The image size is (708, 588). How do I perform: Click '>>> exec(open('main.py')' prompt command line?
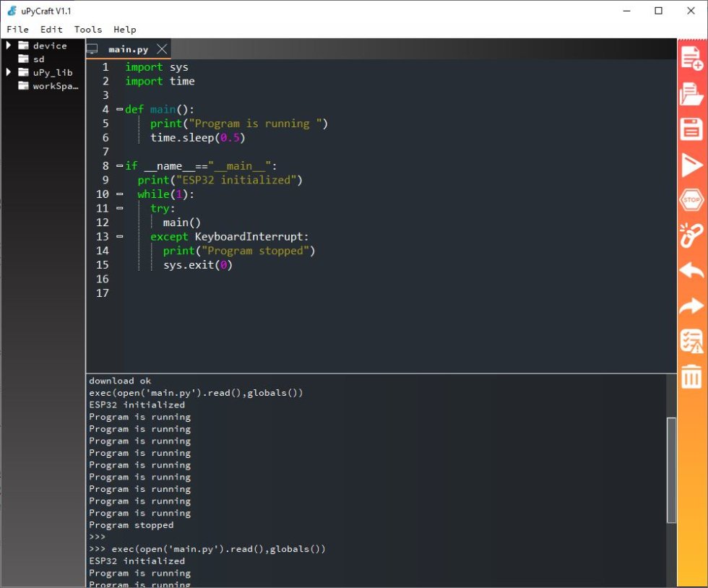click(x=207, y=549)
